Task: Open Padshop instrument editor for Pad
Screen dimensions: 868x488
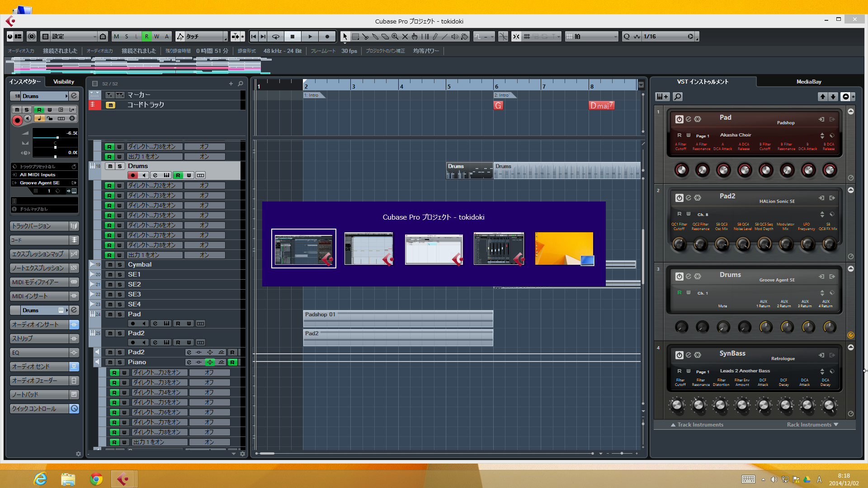Action: [x=689, y=119]
